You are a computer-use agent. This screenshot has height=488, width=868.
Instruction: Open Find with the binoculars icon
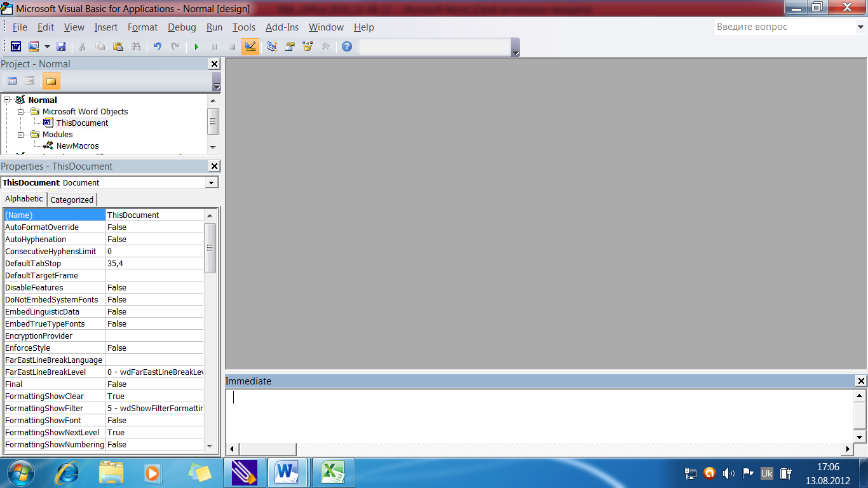point(135,46)
